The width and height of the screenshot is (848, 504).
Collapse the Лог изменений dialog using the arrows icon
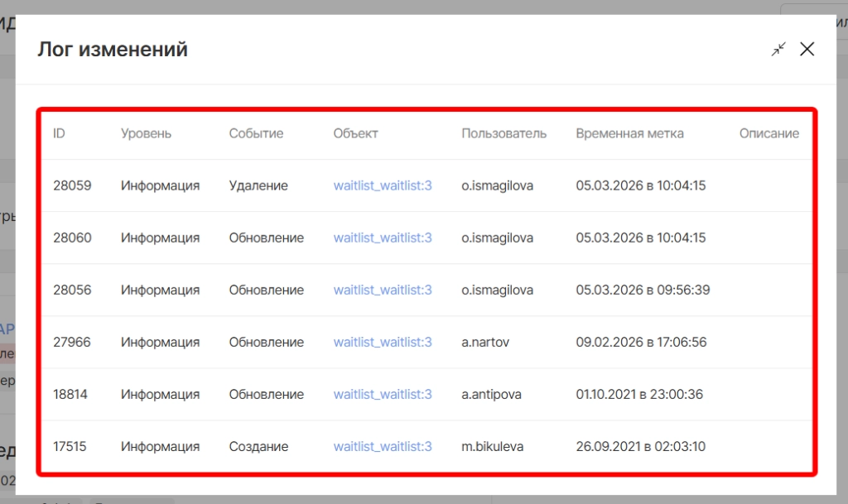[778, 50]
